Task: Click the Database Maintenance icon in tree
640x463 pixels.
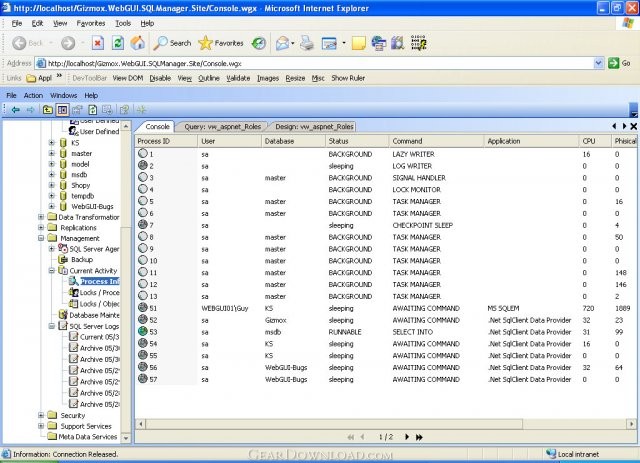Action: pos(63,315)
